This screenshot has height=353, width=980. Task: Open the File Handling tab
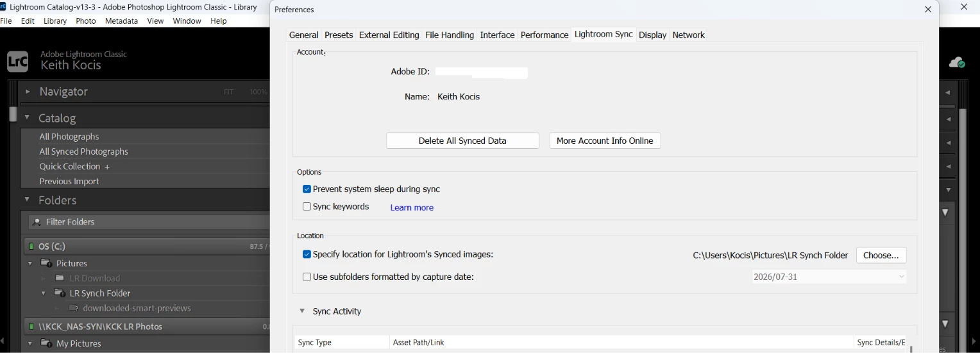(450, 35)
